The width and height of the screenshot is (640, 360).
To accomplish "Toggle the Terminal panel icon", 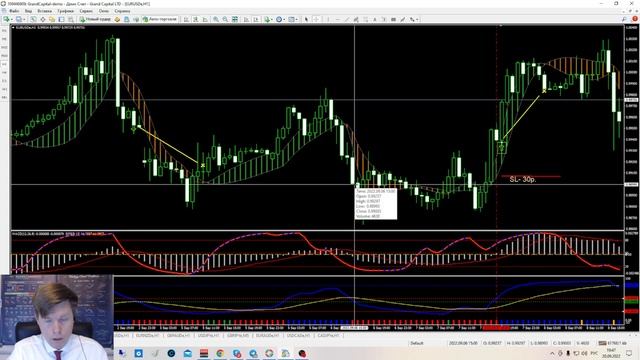I will click(x=61, y=19).
